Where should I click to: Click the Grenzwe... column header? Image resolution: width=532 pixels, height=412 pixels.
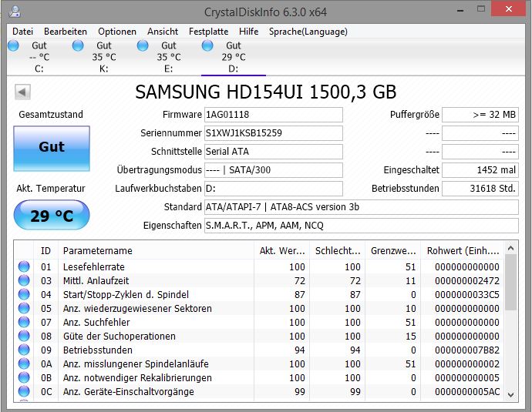pyautogui.click(x=393, y=251)
